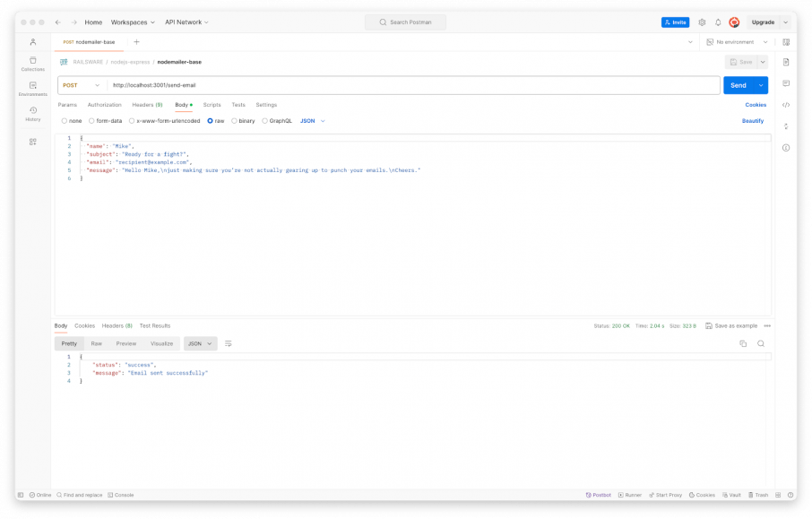Open the code snippet panel
The height and width of the screenshot is (519, 812).
tap(786, 105)
